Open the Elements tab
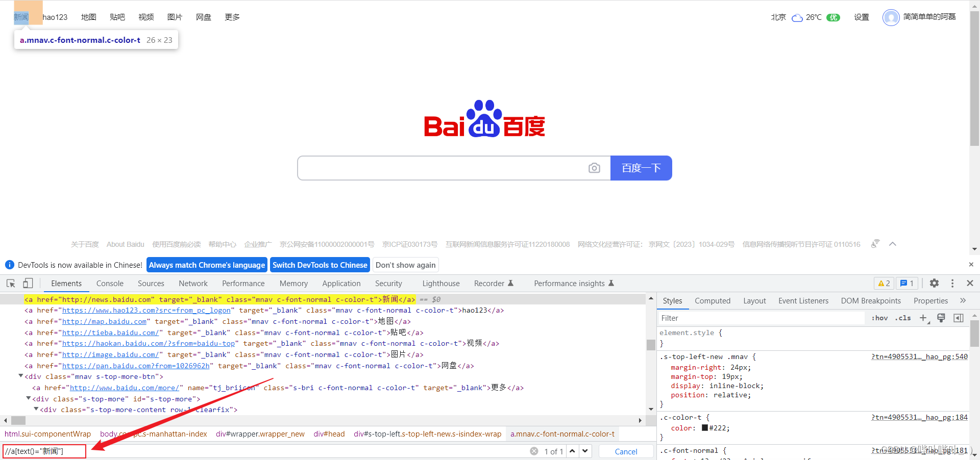Viewport: 980px width, 460px height. [66, 284]
